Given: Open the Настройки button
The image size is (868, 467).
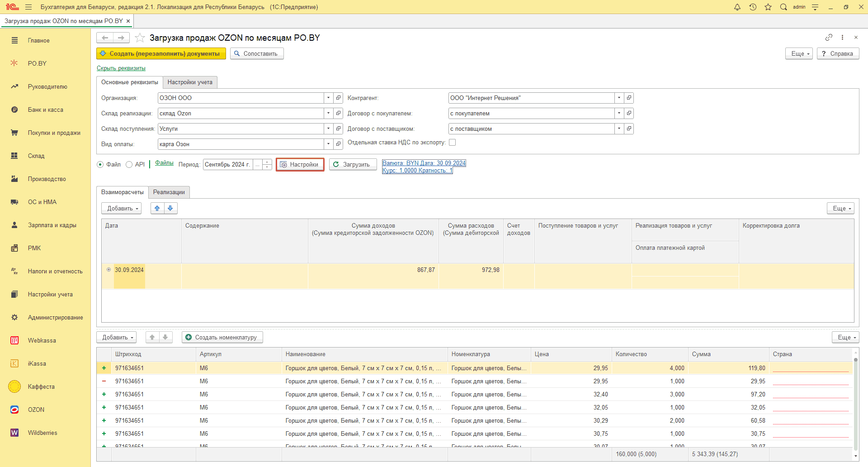Looking at the screenshot, I should (300, 164).
